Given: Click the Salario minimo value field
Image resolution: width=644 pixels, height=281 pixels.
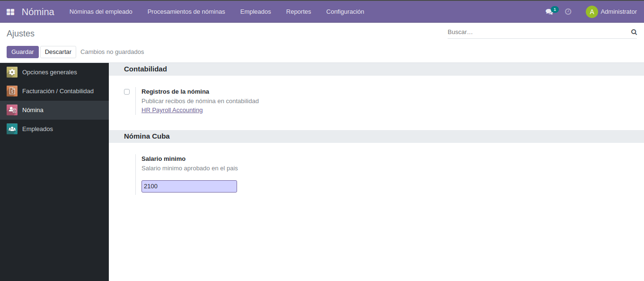Looking at the screenshot, I should (x=189, y=186).
